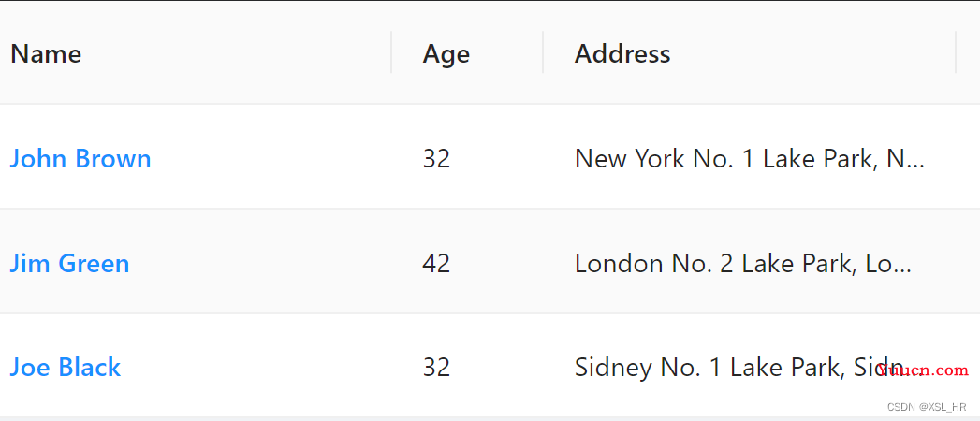Select Joe Black's age cell showing 32
The width and height of the screenshot is (980, 421).
pos(436,368)
